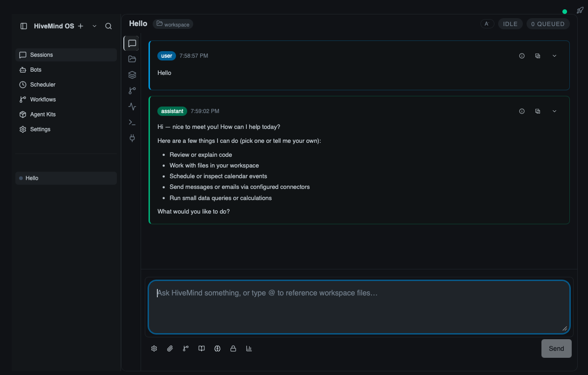The height and width of the screenshot is (375, 588).
Task: Click the 7:59:02 PM timestamp
Action: pos(205,111)
